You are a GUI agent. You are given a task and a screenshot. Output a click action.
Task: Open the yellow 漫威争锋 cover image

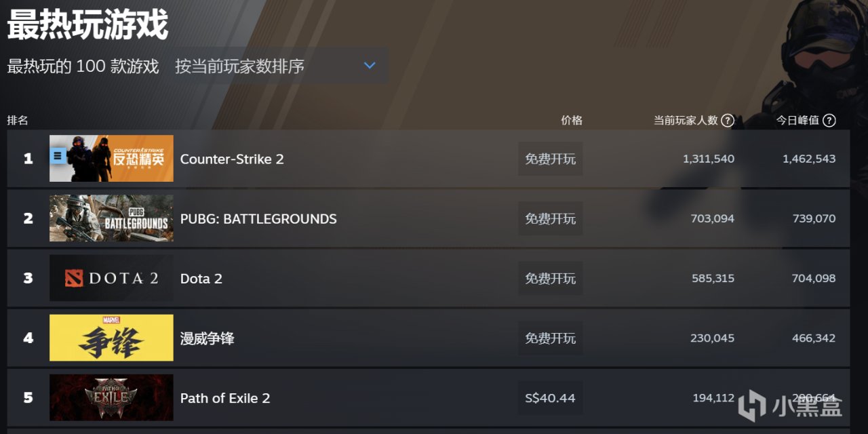tap(111, 338)
